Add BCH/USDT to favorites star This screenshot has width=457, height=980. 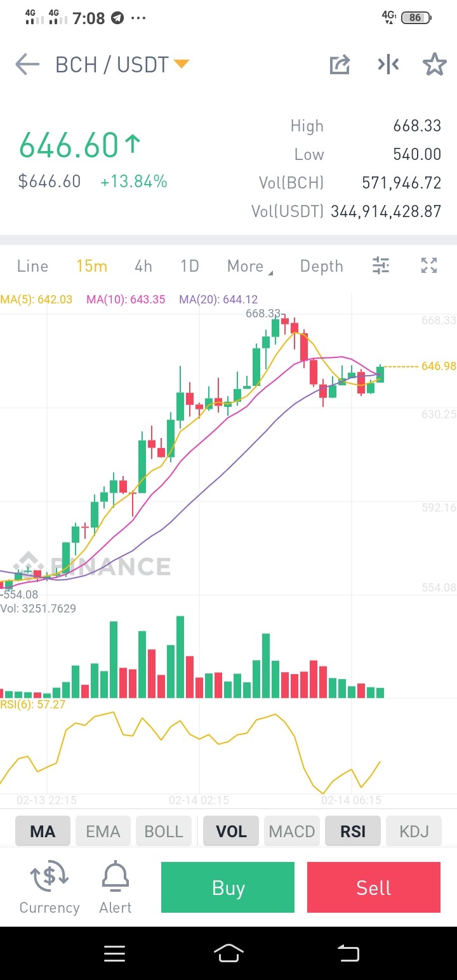point(435,64)
